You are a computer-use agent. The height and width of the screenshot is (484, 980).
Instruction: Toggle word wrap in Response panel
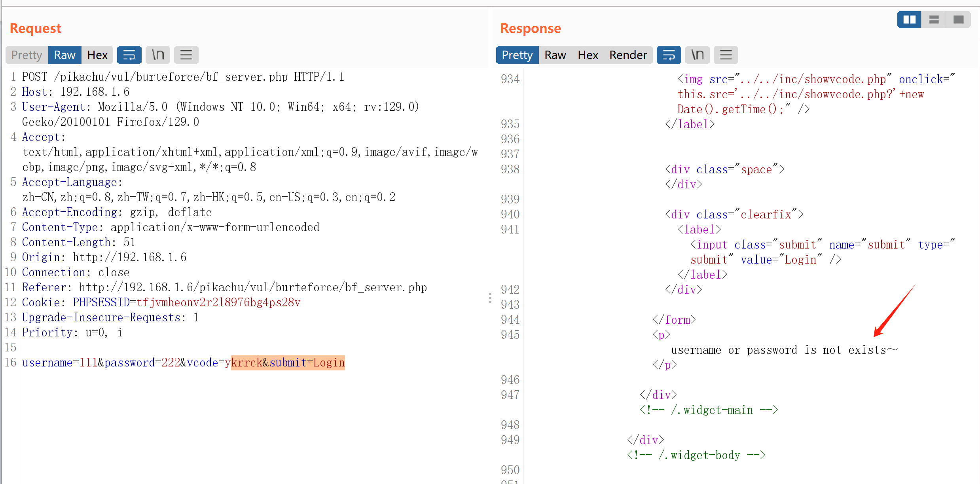[x=669, y=55]
